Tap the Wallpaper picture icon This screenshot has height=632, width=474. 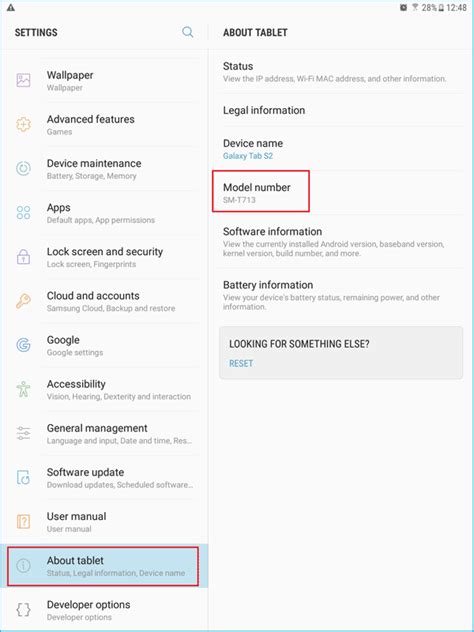pyautogui.click(x=23, y=80)
